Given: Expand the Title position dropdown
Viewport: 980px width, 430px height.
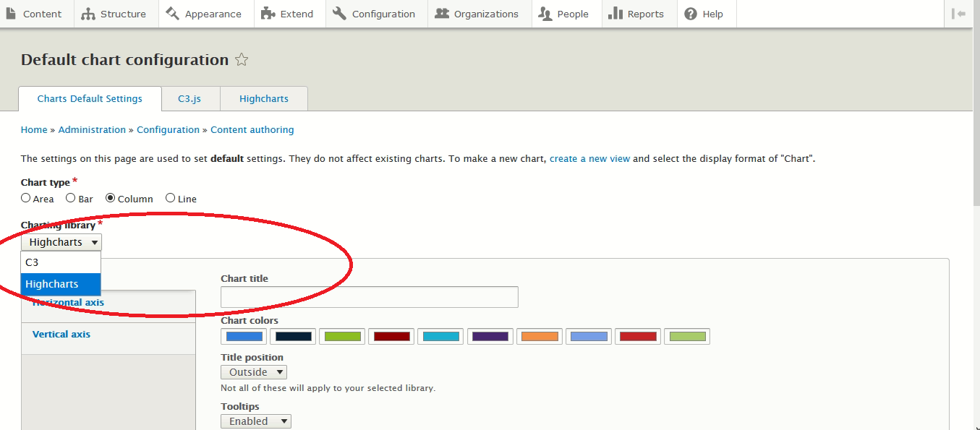Looking at the screenshot, I should pos(253,372).
